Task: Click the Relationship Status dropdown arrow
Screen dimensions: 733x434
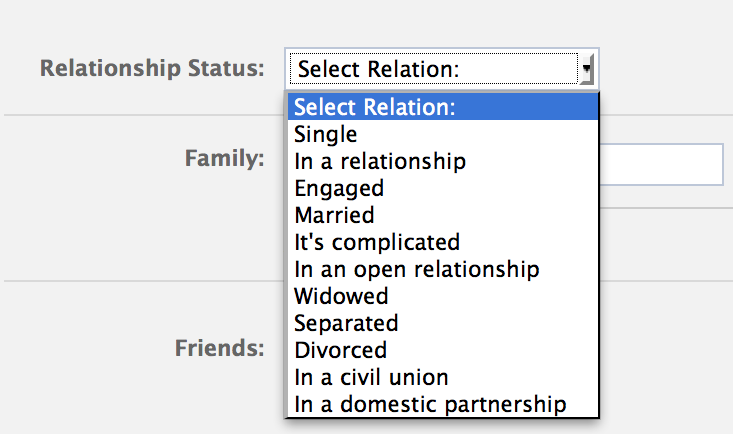Action: (588, 69)
